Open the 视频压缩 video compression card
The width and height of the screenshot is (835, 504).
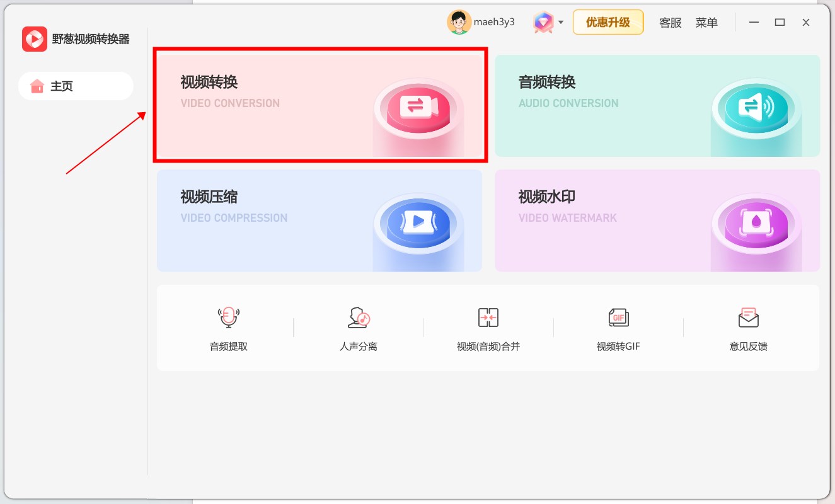tap(320, 220)
